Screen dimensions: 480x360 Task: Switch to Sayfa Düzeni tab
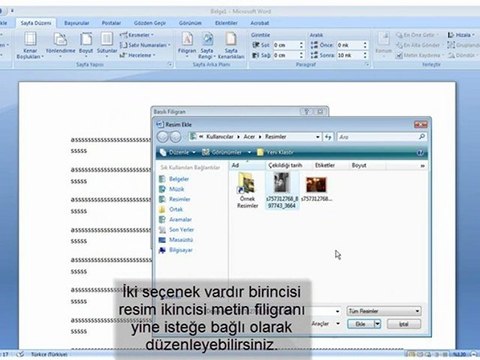coord(36,23)
